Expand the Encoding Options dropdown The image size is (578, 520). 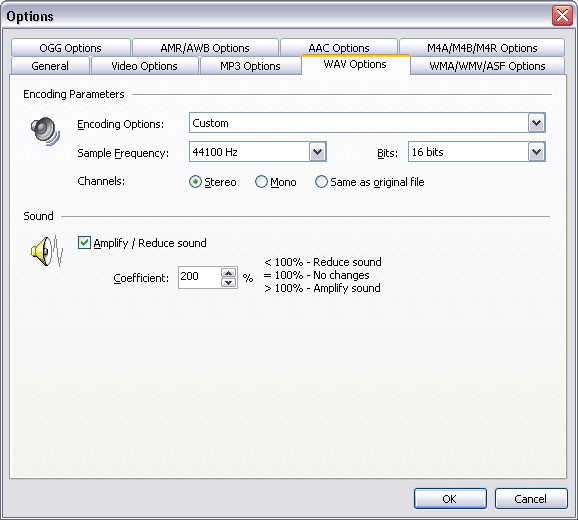(x=536, y=123)
